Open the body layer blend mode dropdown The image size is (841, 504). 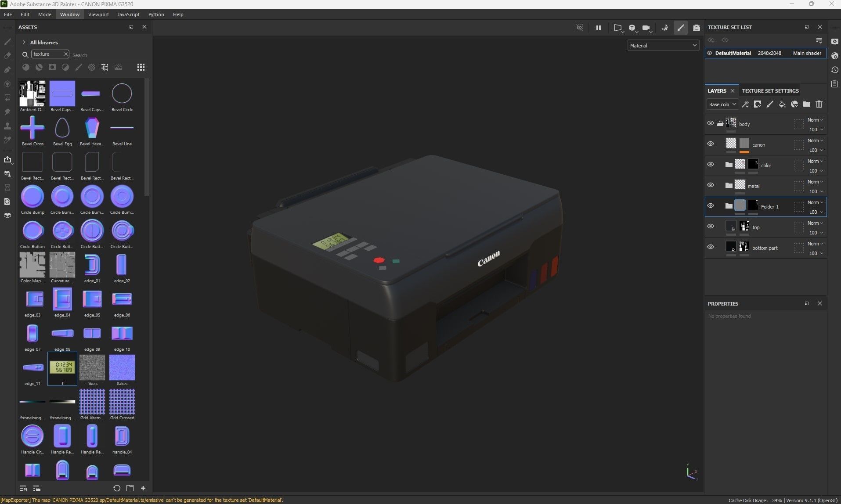(x=815, y=120)
